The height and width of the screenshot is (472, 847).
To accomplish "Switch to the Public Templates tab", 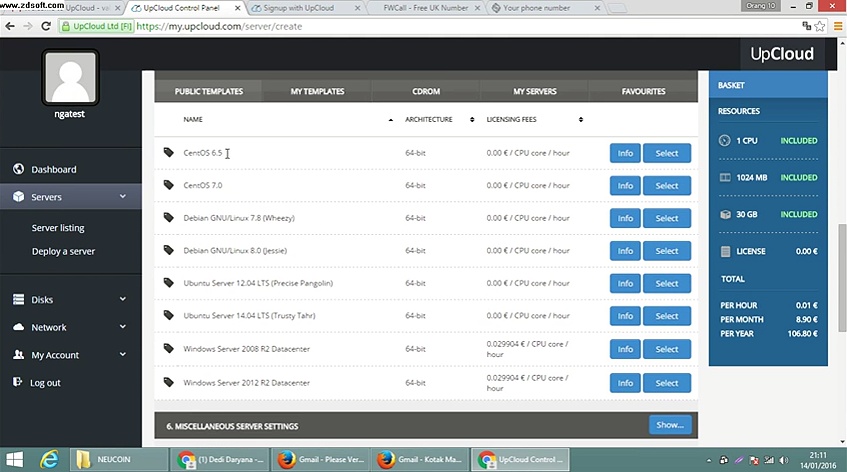I will (x=209, y=91).
